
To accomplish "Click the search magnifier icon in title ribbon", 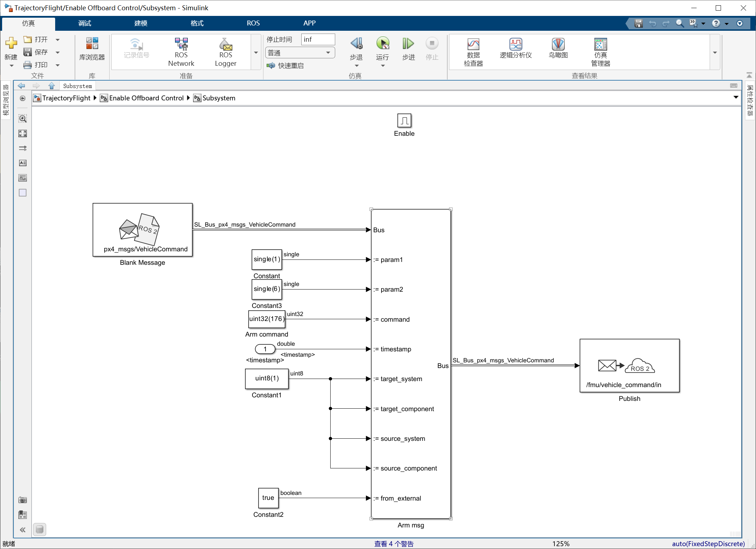I will click(680, 23).
